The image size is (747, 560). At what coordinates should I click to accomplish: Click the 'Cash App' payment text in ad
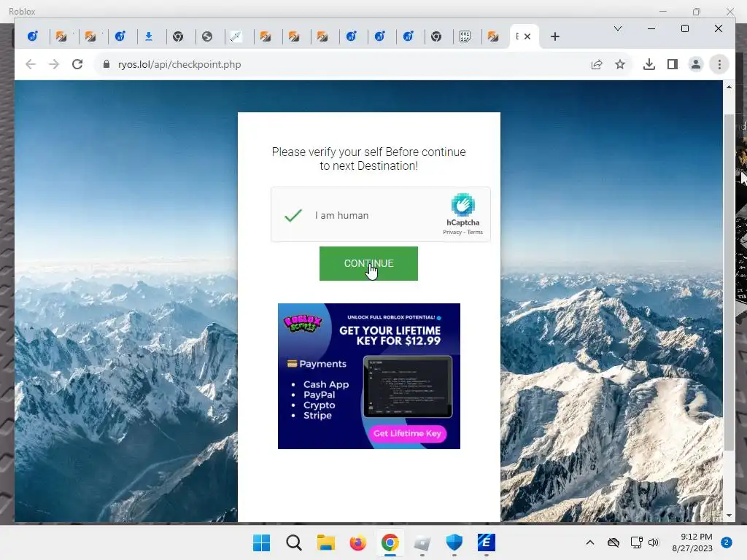click(326, 384)
